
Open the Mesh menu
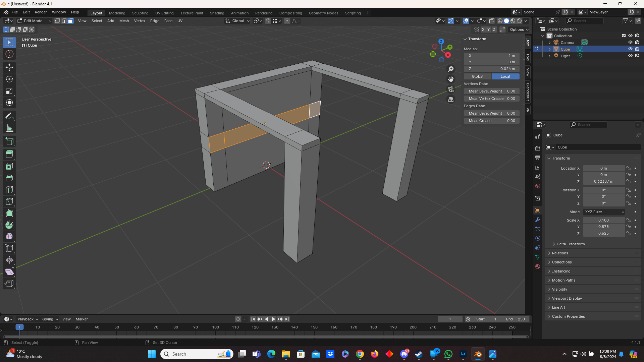click(124, 21)
